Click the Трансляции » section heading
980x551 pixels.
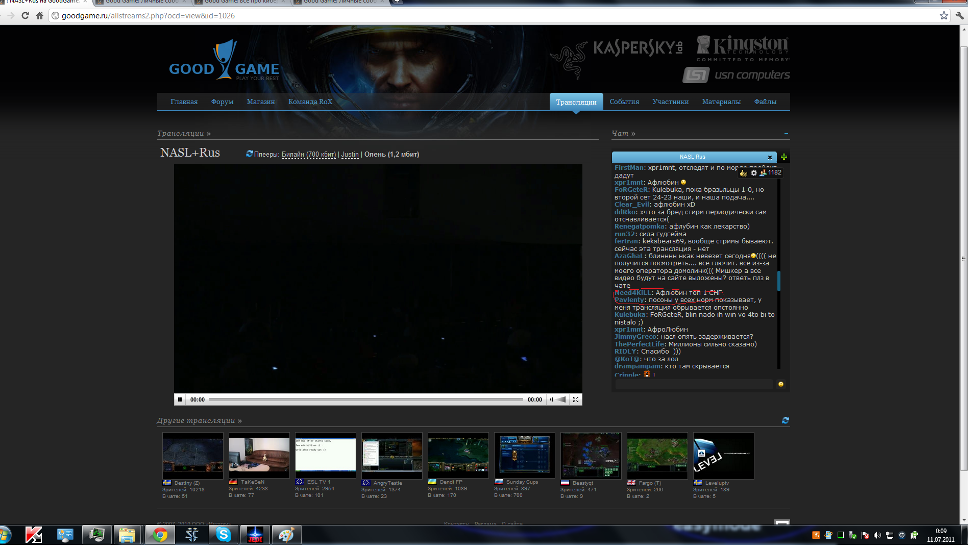click(184, 134)
